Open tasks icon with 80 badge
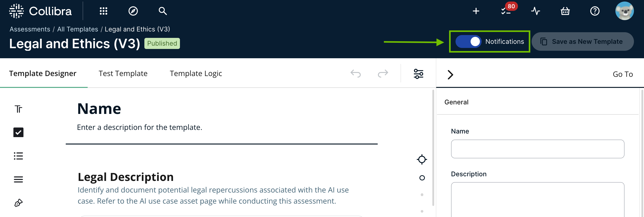The image size is (644, 217). coord(506,11)
